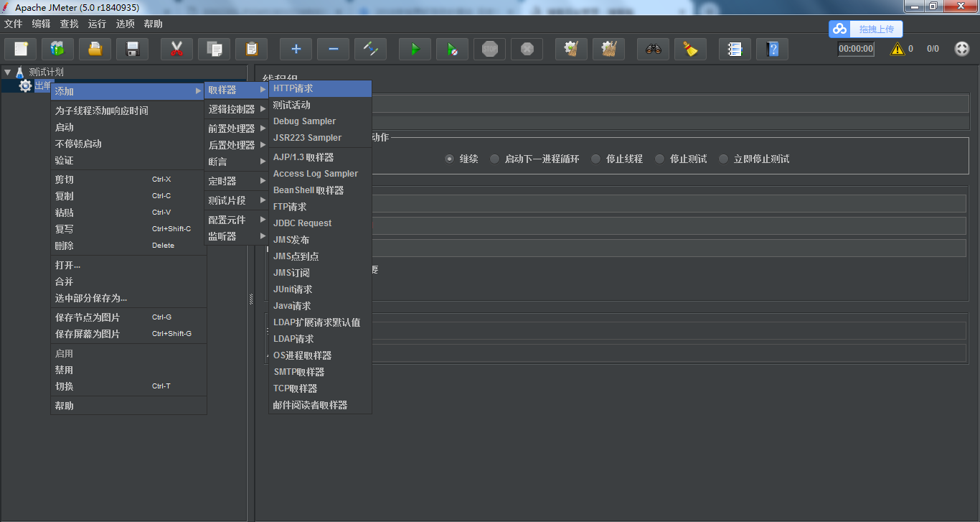Image resolution: width=980 pixels, height=522 pixels.
Task: Select the 停止线程 radio button
Action: (595, 159)
